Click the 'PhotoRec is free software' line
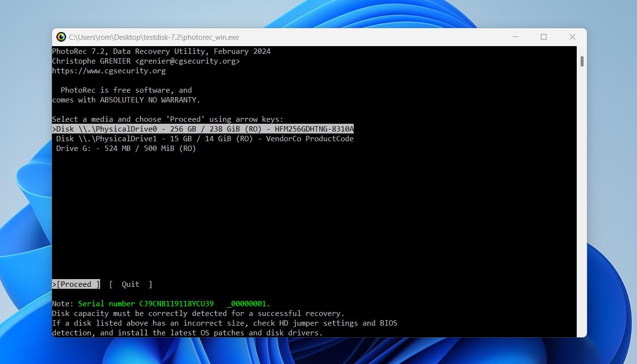 coord(126,90)
